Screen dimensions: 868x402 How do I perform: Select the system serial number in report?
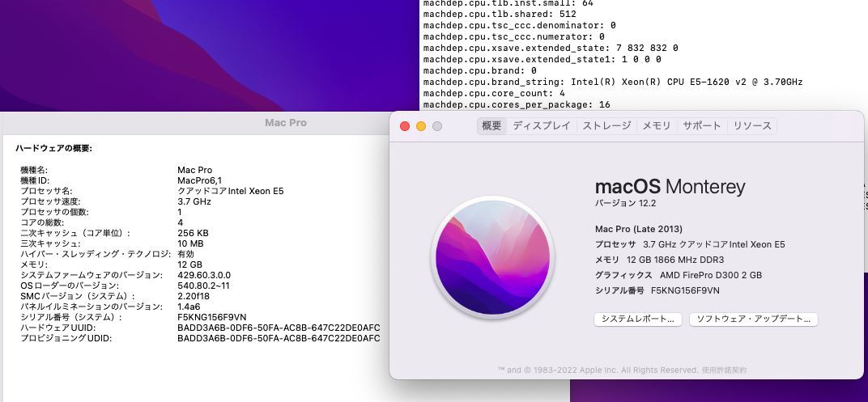coord(211,317)
